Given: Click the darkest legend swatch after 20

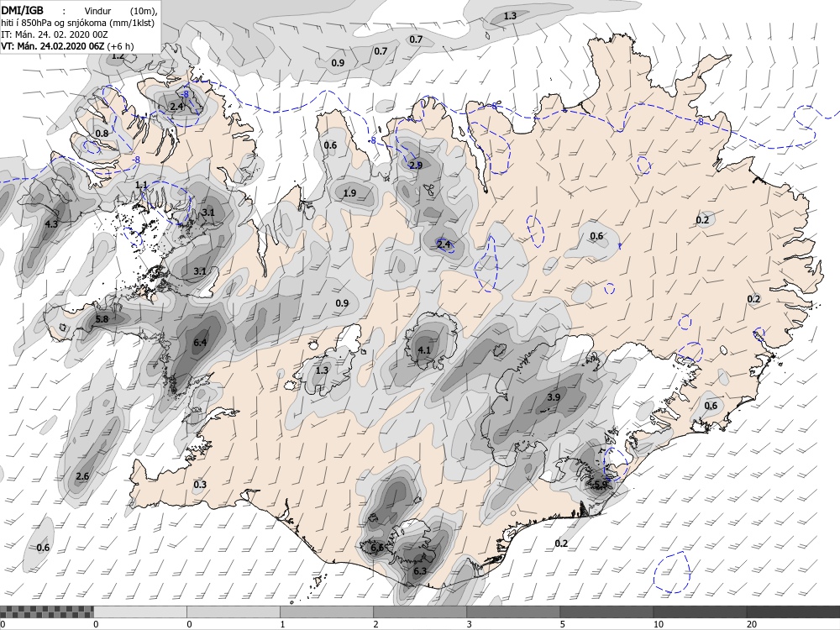Looking at the screenshot, I should [x=793, y=612].
